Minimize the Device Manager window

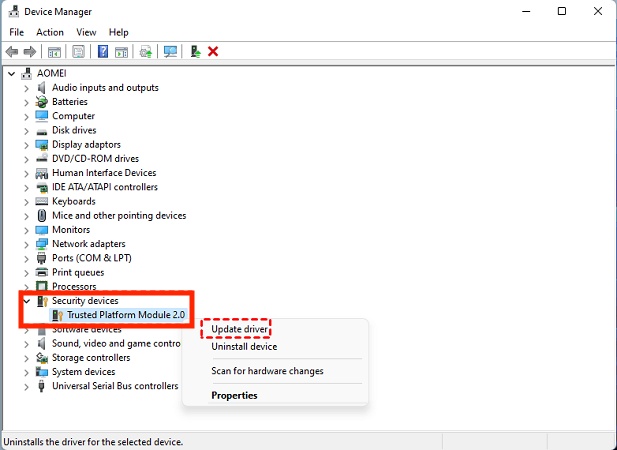[x=526, y=11]
